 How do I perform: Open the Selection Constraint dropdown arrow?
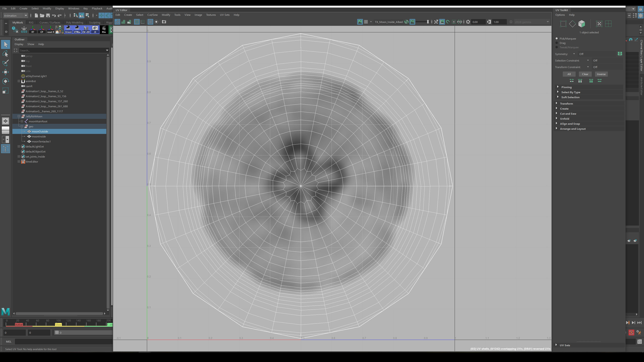pyautogui.click(x=588, y=61)
